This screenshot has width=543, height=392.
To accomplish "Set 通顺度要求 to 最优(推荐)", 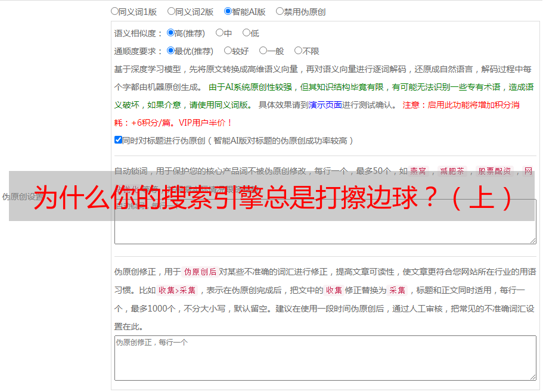I will point(170,51).
